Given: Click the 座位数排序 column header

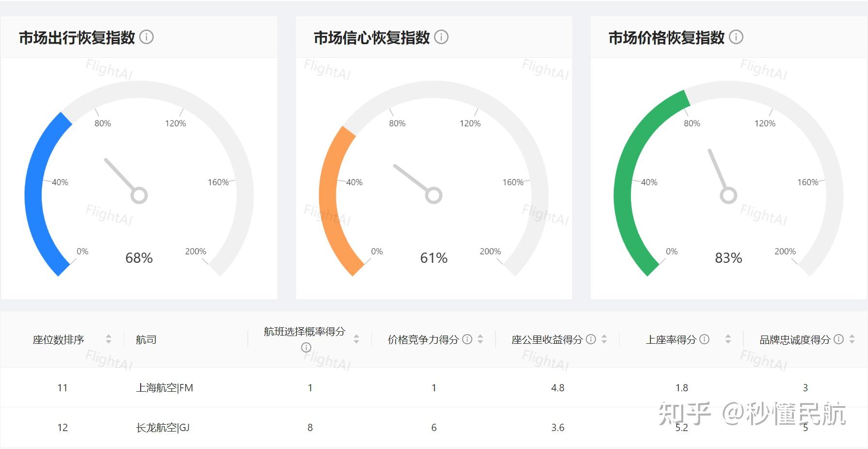Looking at the screenshot, I should tap(59, 340).
